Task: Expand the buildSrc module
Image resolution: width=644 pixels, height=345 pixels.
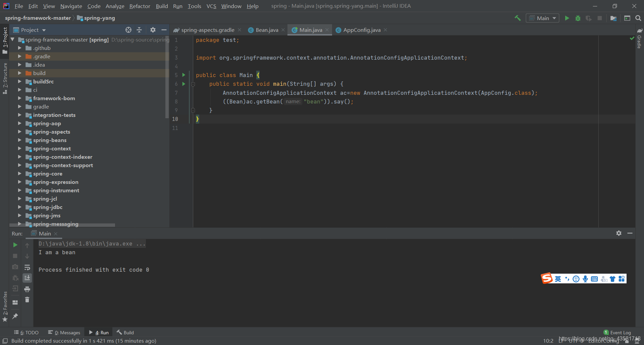Action: pos(19,81)
